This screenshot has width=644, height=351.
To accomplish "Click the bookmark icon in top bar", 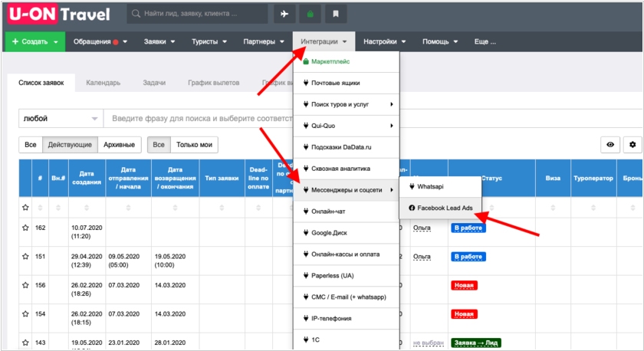I will 335,14.
